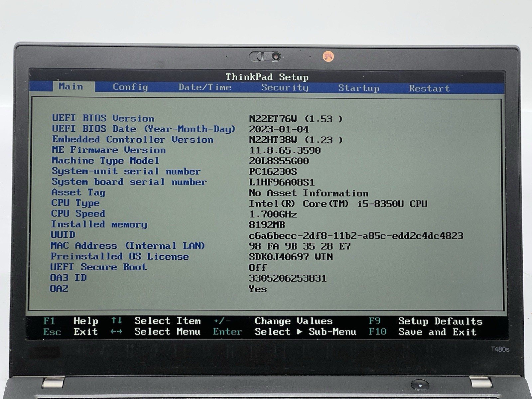Select the BIOS date 2023-01-04
Viewport: 532px width, 399px height.
coord(279,129)
